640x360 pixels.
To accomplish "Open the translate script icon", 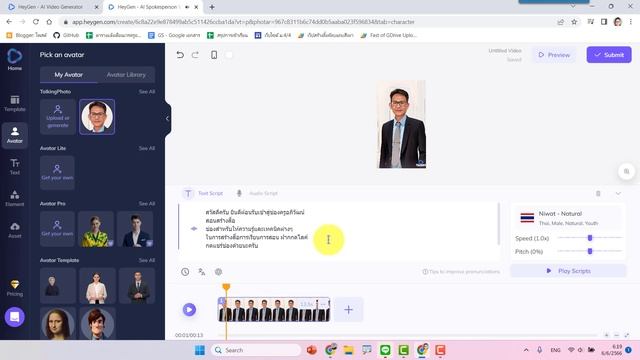I will (202, 271).
